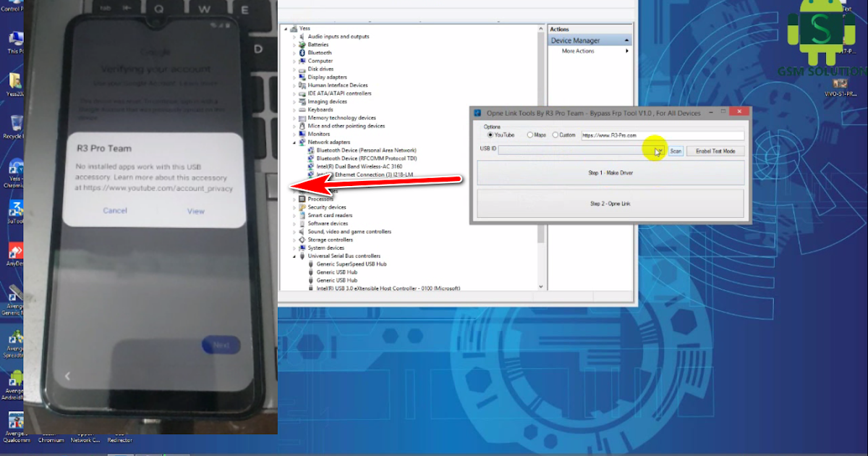Tap View in the R3 Pro Team phone dialog
The image size is (868, 456).
(x=196, y=211)
